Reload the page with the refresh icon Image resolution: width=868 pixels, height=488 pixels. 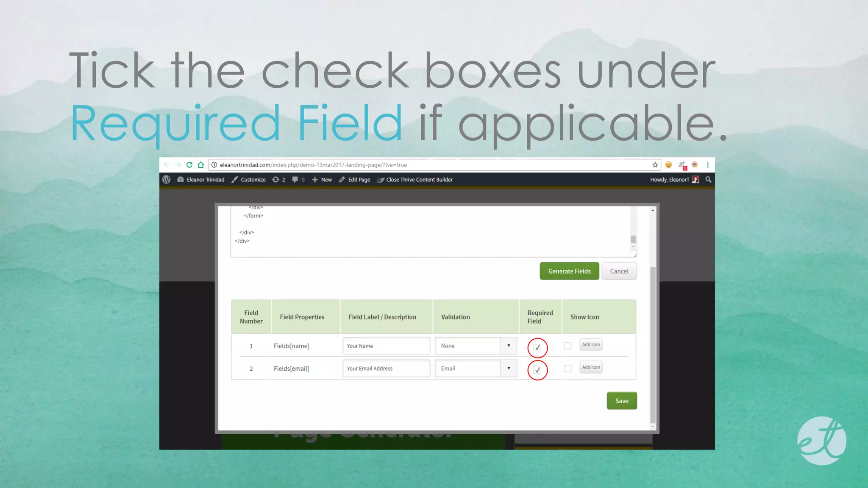(x=189, y=165)
